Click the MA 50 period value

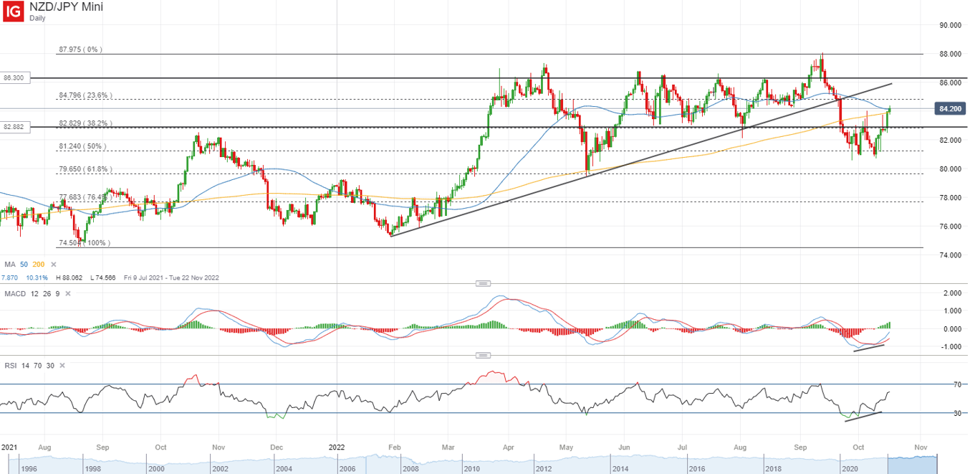pos(24,265)
